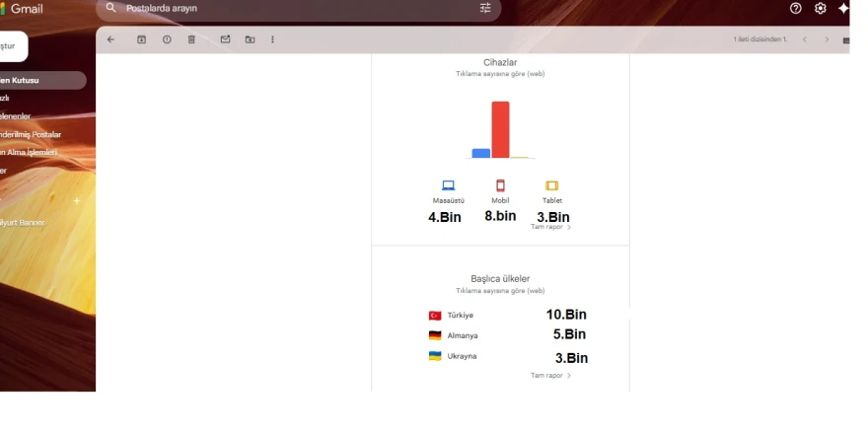Open 'Tam rapor' link under Cihazlar

[x=550, y=227]
